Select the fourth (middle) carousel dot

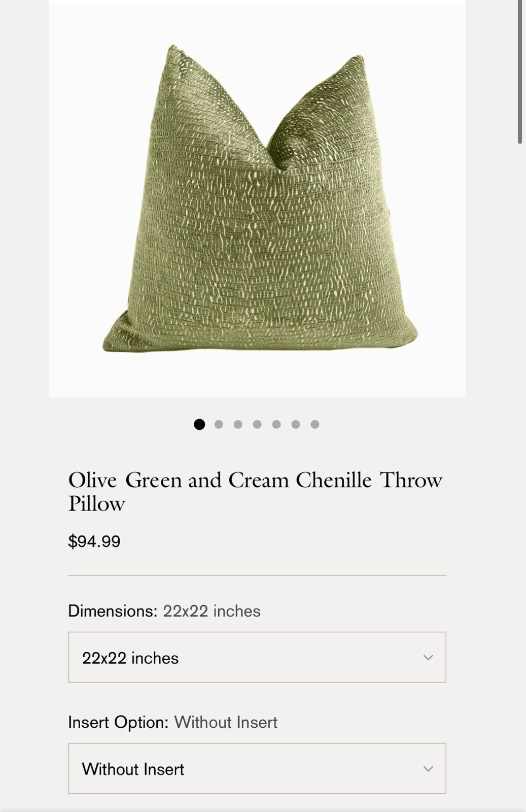click(x=257, y=424)
